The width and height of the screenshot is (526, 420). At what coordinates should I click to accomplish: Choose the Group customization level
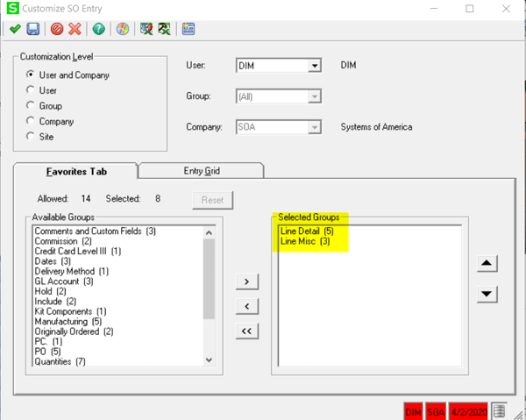click(x=32, y=105)
